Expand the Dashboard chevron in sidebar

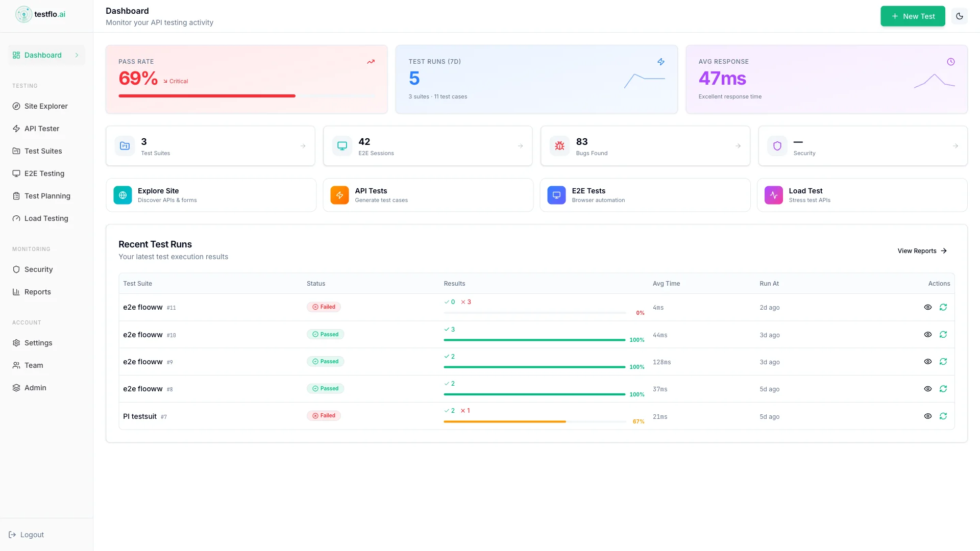pyautogui.click(x=77, y=55)
